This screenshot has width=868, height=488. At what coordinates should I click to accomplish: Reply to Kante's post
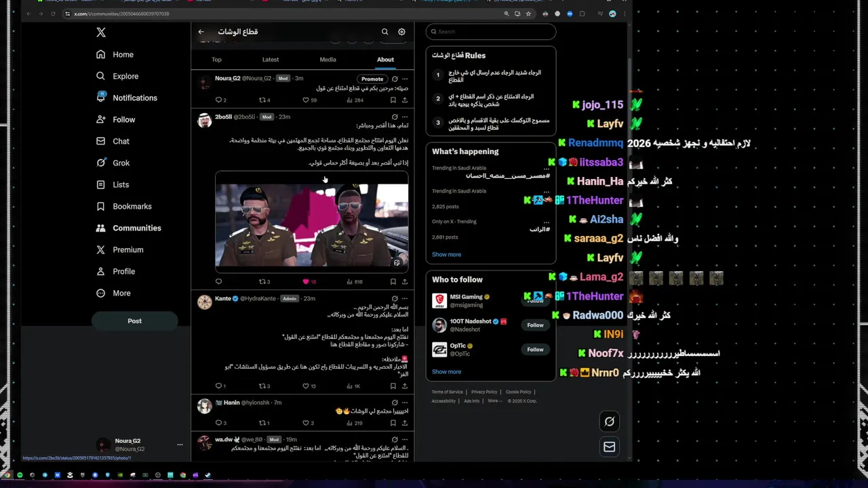218,386
